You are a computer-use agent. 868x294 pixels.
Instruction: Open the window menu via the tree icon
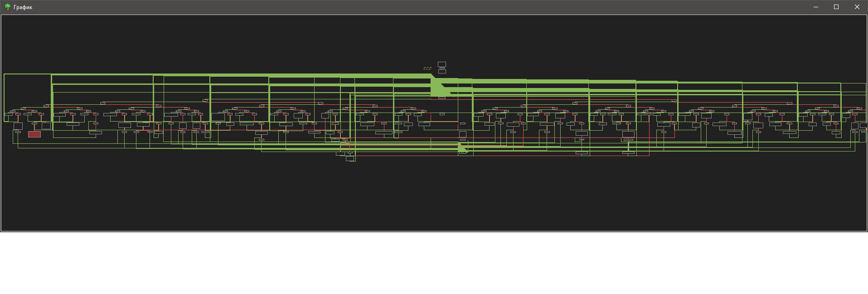7,7
